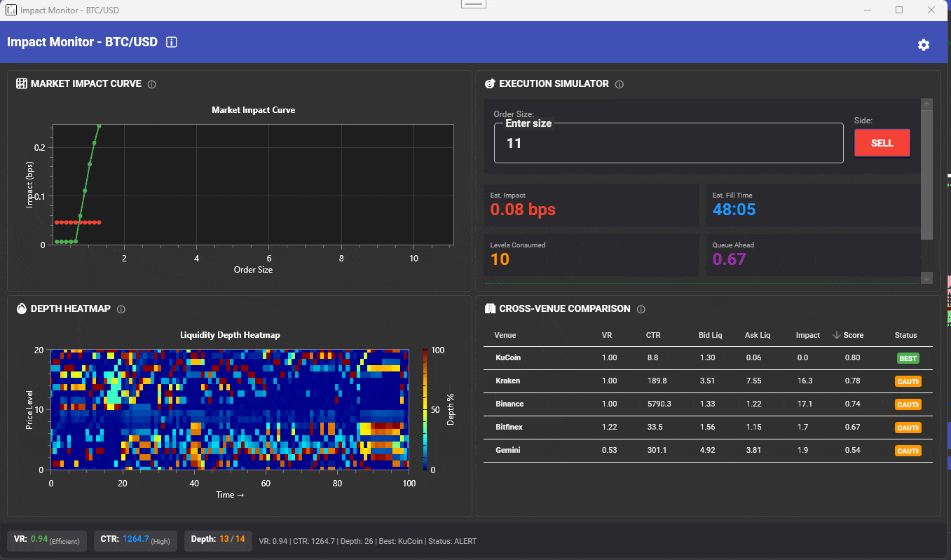Sort venues by the VR column header
Viewport: 951px width, 560px height.
point(608,335)
